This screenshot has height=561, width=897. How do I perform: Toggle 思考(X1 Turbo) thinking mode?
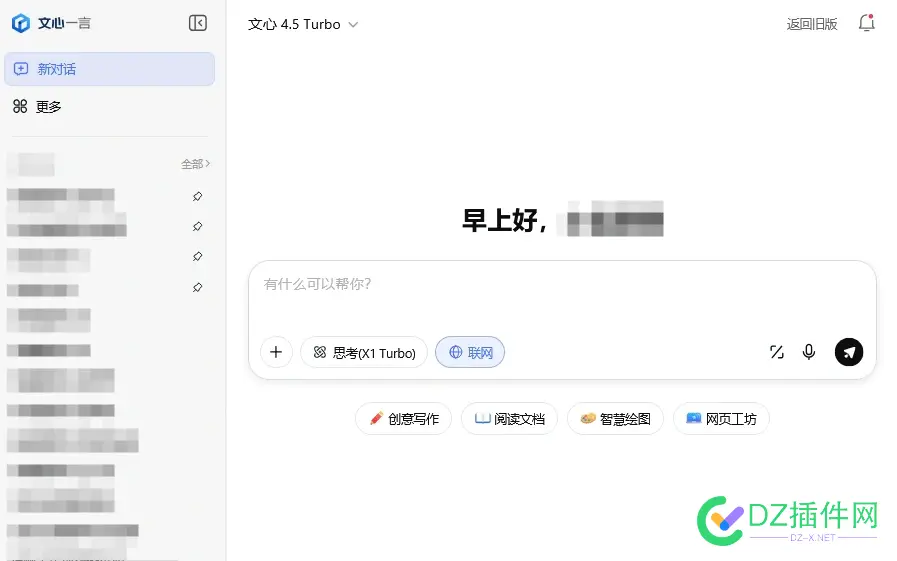364,352
